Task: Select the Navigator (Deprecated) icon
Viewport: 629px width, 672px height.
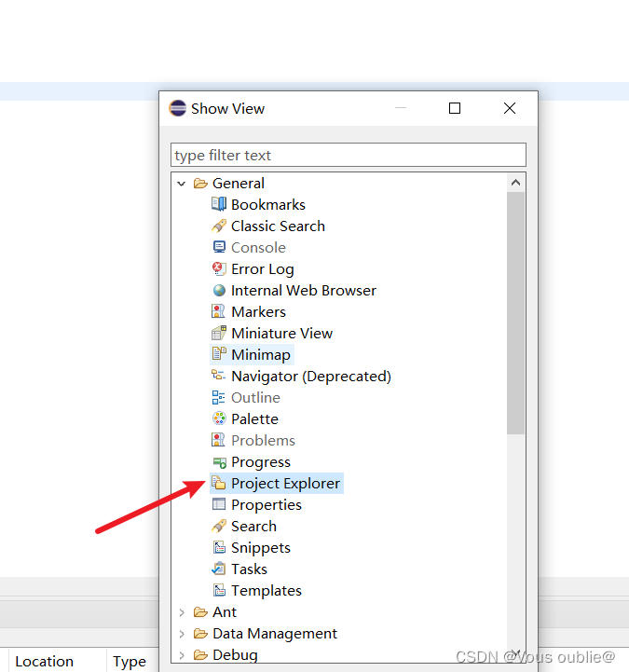Action: [219, 376]
